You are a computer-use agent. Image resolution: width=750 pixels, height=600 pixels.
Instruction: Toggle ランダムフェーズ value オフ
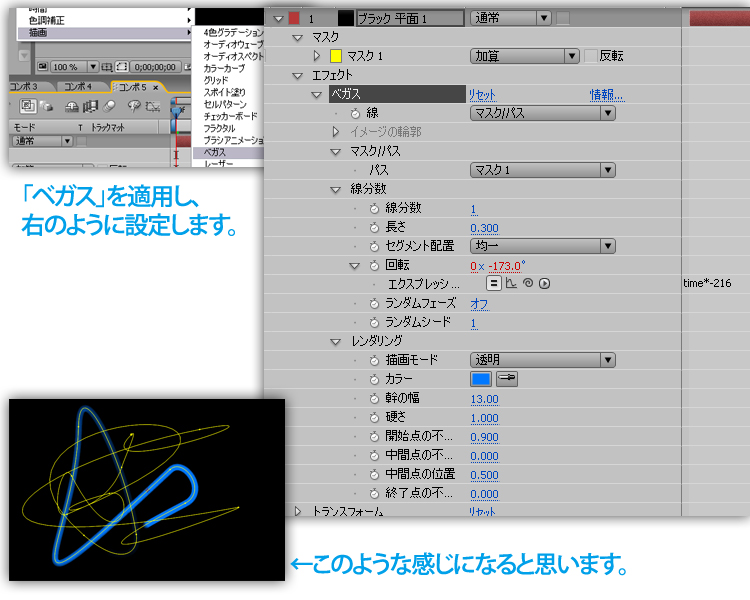(x=479, y=303)
